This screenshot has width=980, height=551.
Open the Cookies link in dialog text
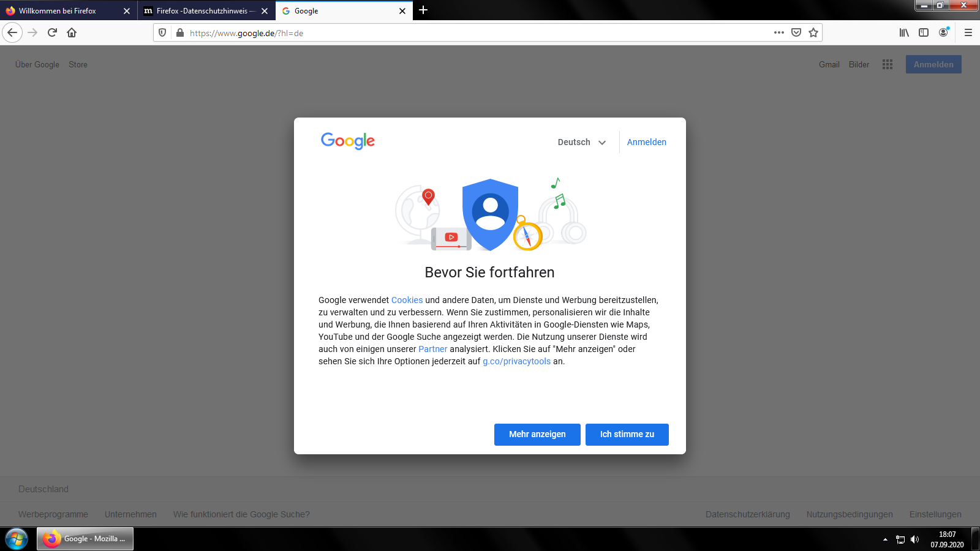pos(407,300)
